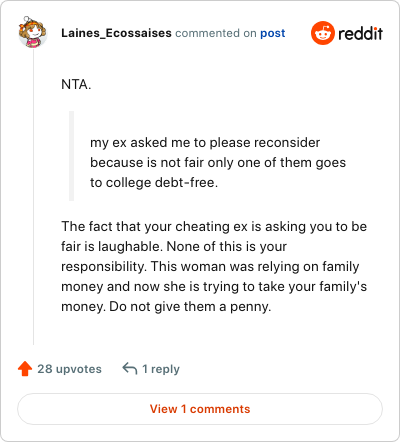
Task: Click the Reddit Snoo logo icon
Action: coord(322,33)
